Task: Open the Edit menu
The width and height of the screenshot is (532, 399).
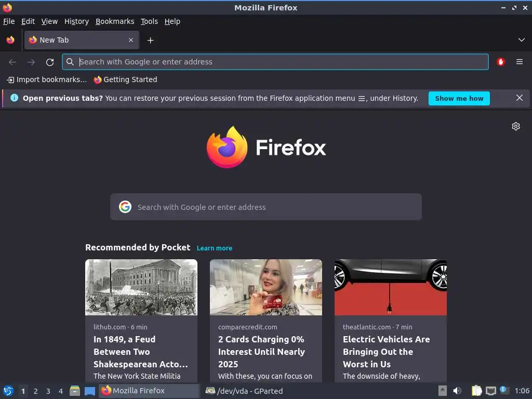Action: pyautogui.click(x=28, y=21)
